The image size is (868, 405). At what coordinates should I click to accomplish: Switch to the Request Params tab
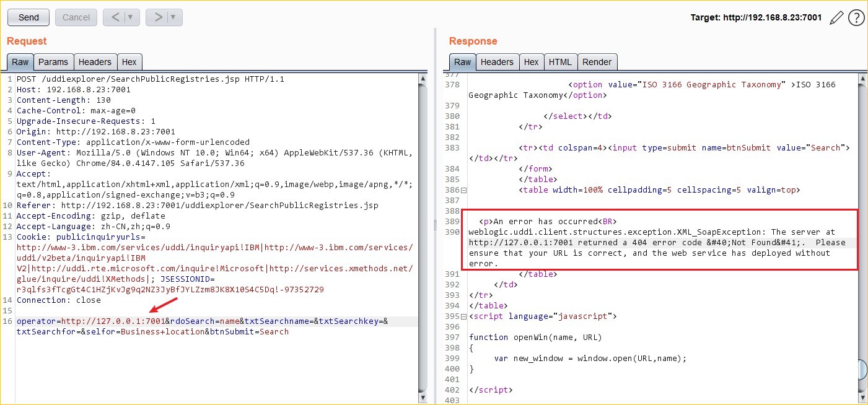(x=53, y=62)
